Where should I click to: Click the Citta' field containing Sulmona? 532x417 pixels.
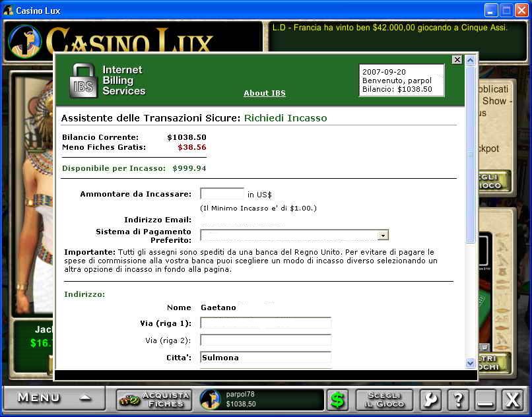[265, 357]
